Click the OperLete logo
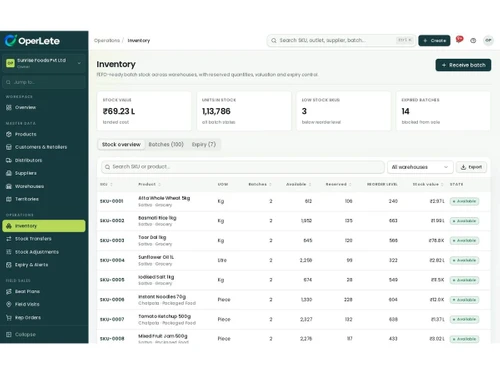This screenshot has height=375, width=500. (x=32, y=41)
